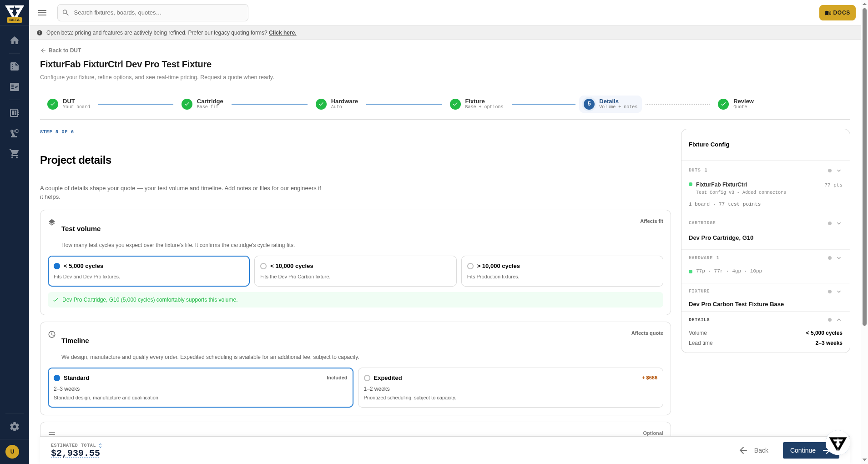Go to the Fixture step tab
The image size is (868, 464).
coord(477,104)
